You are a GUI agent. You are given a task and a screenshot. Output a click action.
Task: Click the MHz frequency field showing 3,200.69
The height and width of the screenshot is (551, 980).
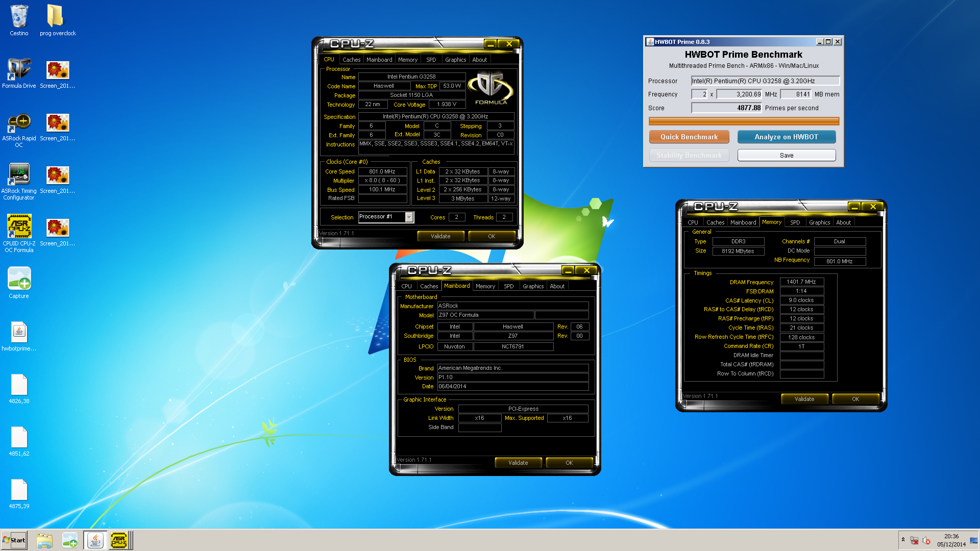pos(739,94)
